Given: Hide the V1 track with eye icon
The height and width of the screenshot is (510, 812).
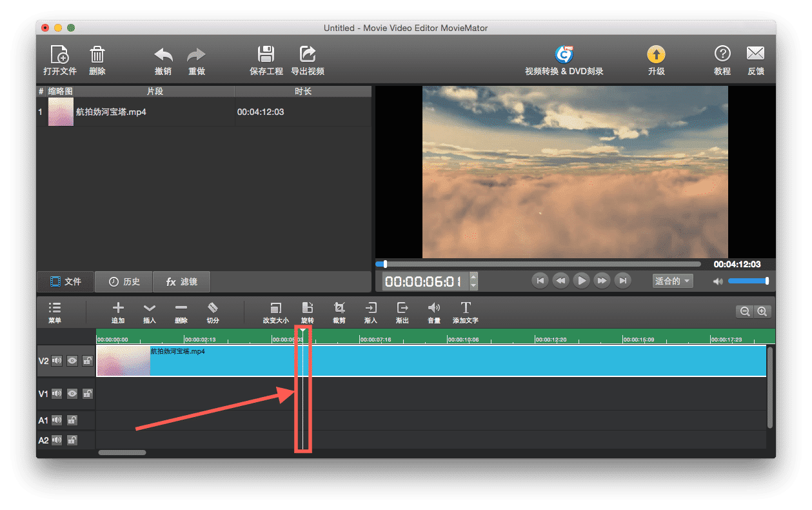Looking at the screenshot, I should (x=72, y=393).
